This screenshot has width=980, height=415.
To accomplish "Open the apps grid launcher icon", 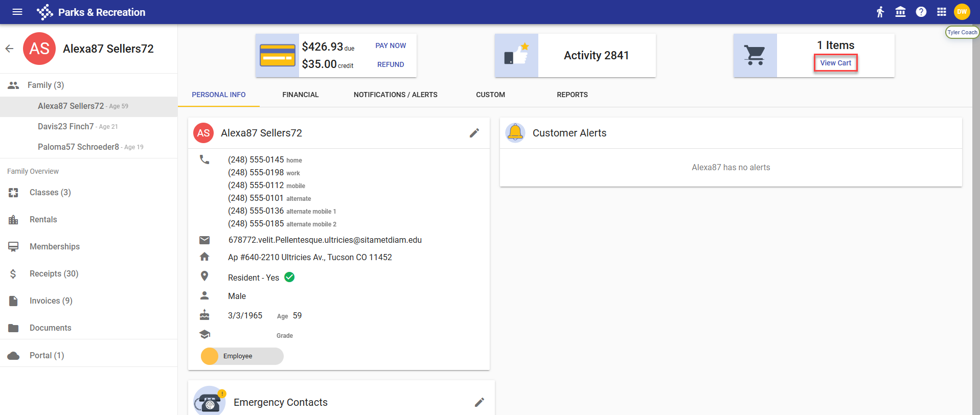I will (x=941, y=12).
